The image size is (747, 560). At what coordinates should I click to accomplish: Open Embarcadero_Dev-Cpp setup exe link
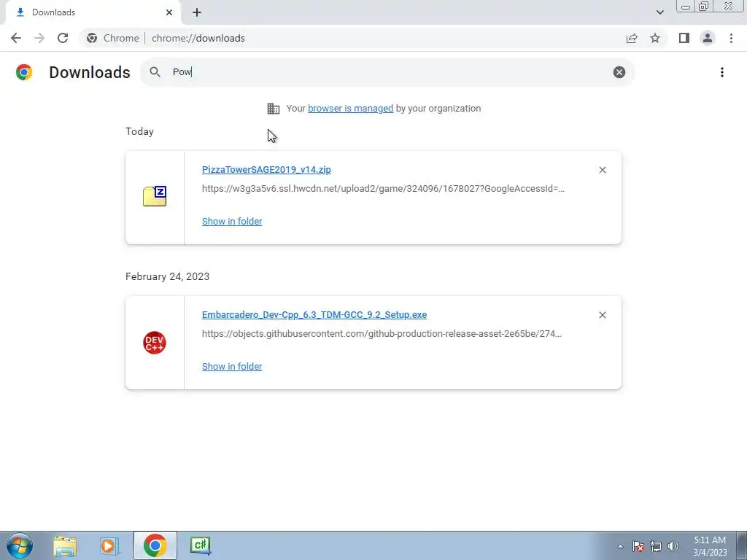pyautogui.click(x=314, y=315)
